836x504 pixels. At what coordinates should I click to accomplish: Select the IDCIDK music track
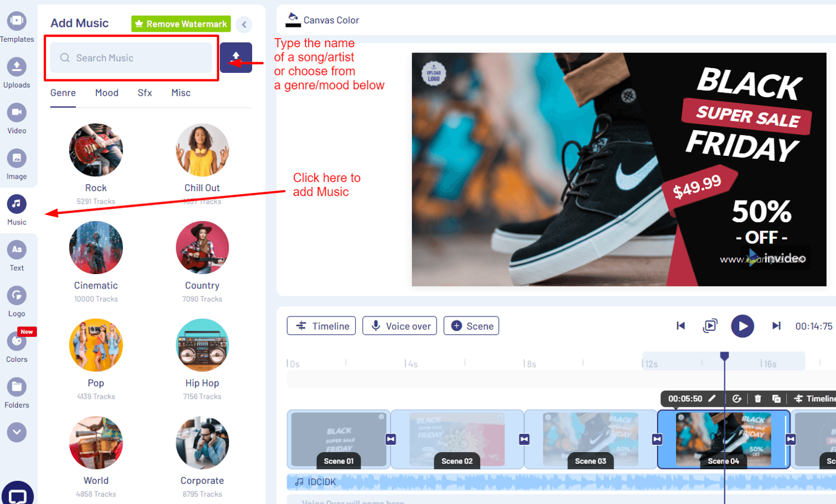561,482
